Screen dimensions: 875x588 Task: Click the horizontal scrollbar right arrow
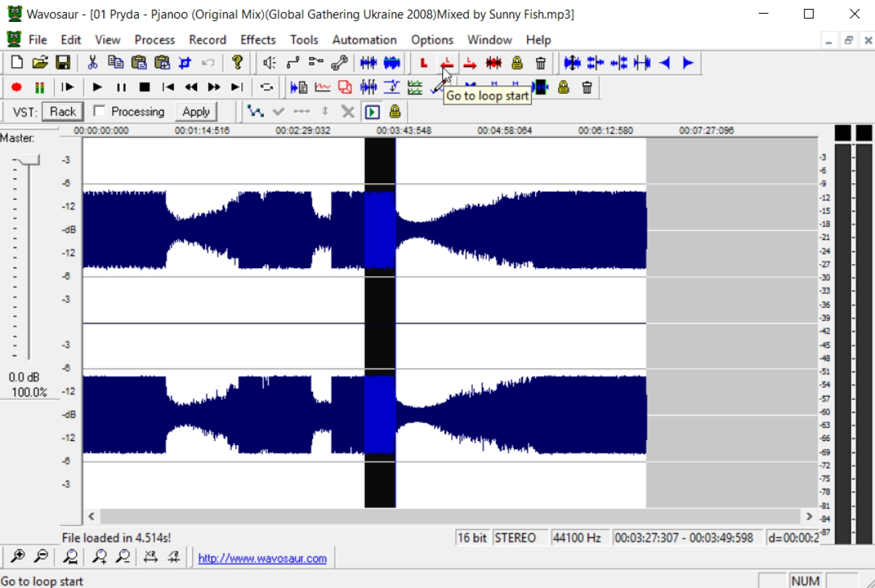tap(809, 516)
